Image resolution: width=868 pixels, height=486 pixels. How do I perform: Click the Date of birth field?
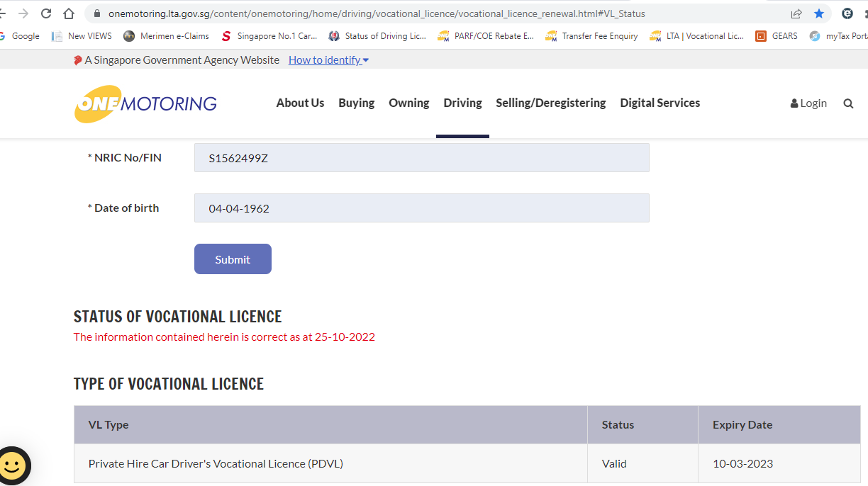(421, 208)
